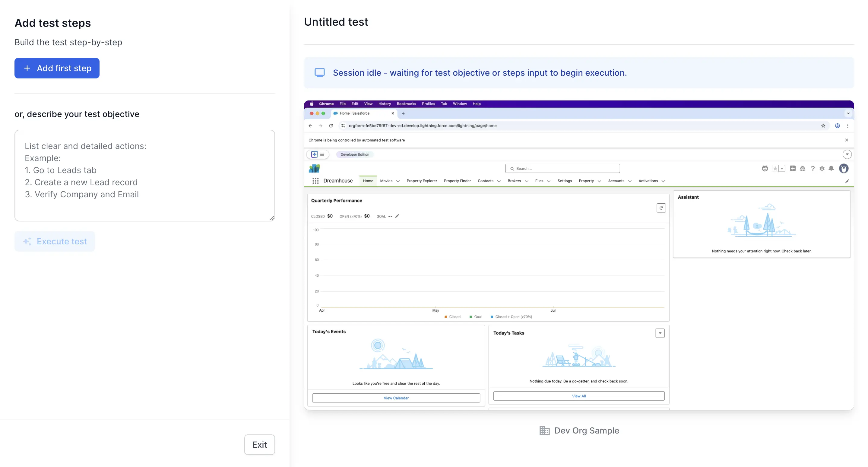The height and width of the screenshot is (467, 868).
Task: Open the App Launcher grid icon
Action: point(316,181)
